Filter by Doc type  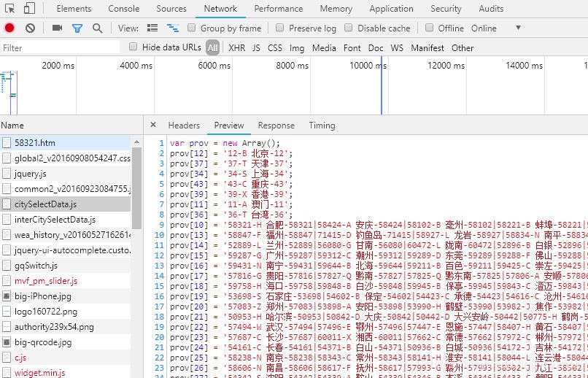(376, 48)
